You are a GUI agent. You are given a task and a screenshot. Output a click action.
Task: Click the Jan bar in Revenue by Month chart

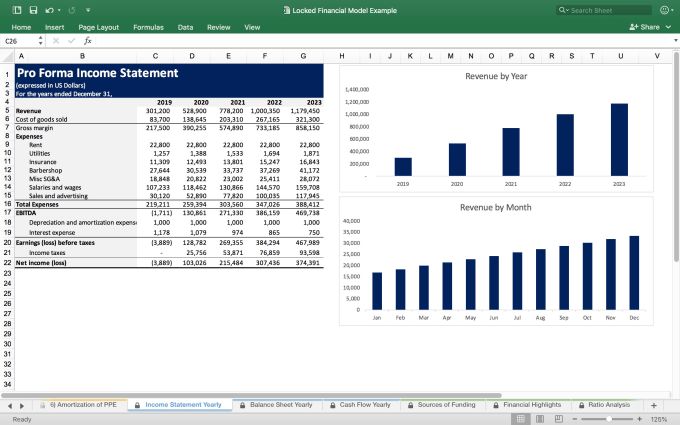(377, 291)
